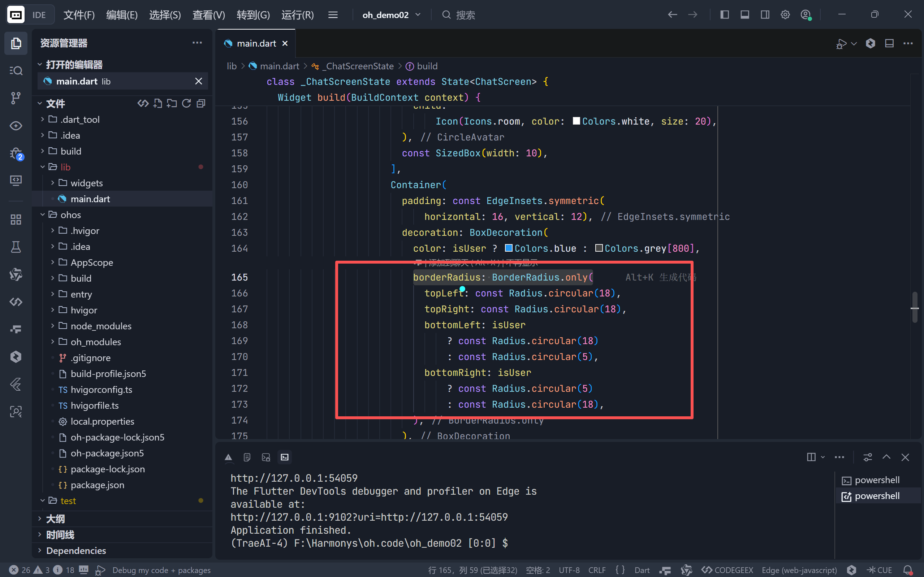924x577 pixels.
Task: Open the settings gear in title bar
Action: pos(785,15)
